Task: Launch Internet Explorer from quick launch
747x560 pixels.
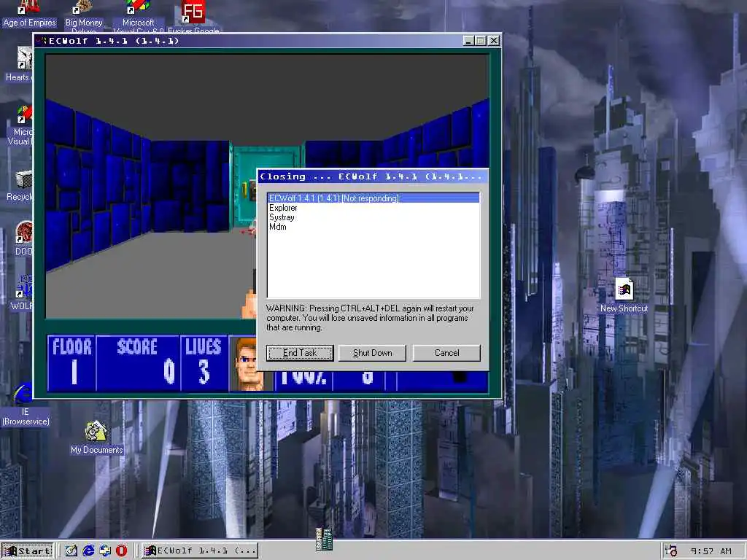Action: pyautogui.click(x=88, y=551)
